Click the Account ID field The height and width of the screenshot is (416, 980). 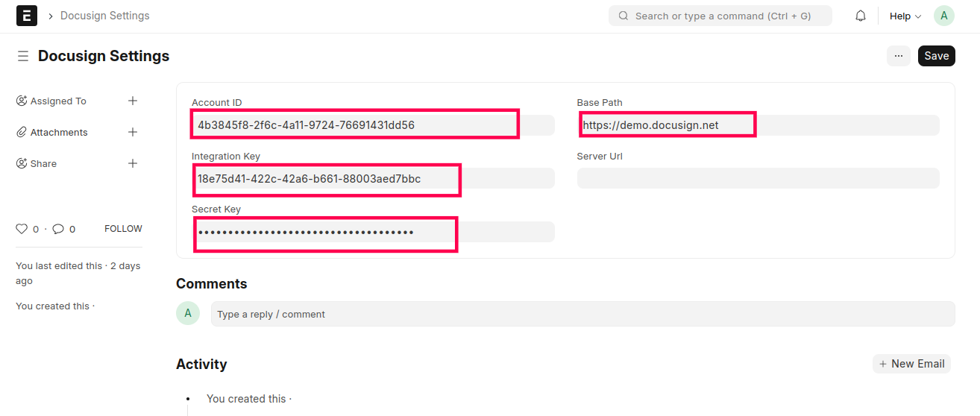373,125
